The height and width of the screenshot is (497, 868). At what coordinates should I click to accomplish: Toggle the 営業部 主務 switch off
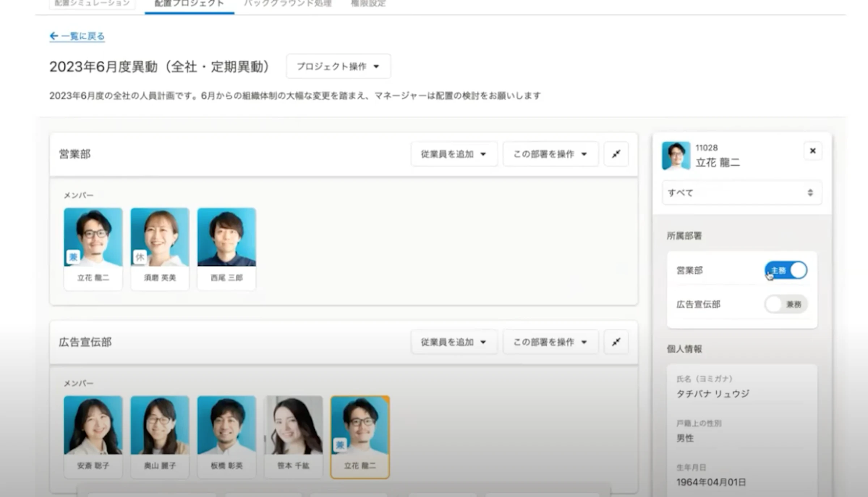pyautogui.click(x=786, y=270)
